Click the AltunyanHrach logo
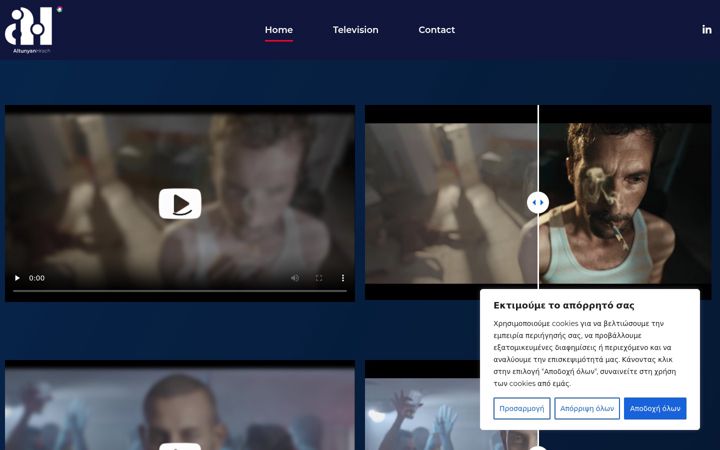Screen dimensions: 720x450 (x=33, y=30)
